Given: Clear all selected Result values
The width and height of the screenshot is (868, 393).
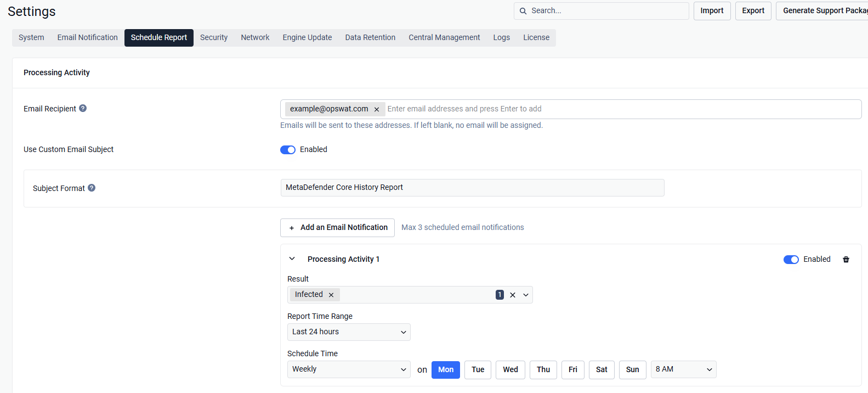Looking at the screenshot, I should tap(513, 295).
